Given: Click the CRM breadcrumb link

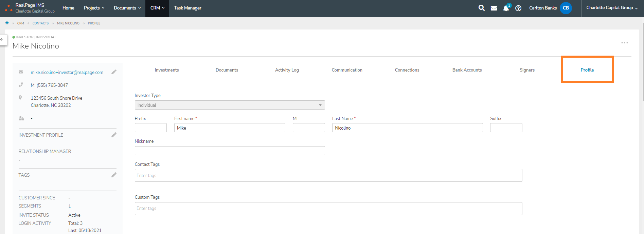Looking at the screenshot, I should pyautogui.click(x=21, y=23).
